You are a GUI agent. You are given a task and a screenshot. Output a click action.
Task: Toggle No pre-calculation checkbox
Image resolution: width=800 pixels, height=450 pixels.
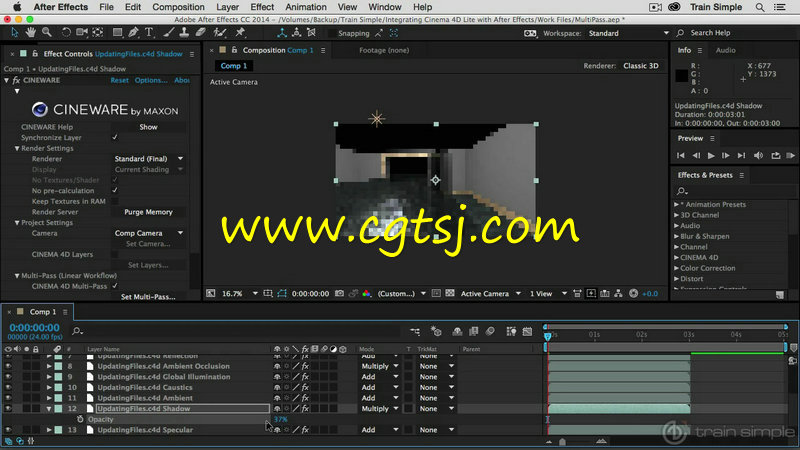pos(115,190)
